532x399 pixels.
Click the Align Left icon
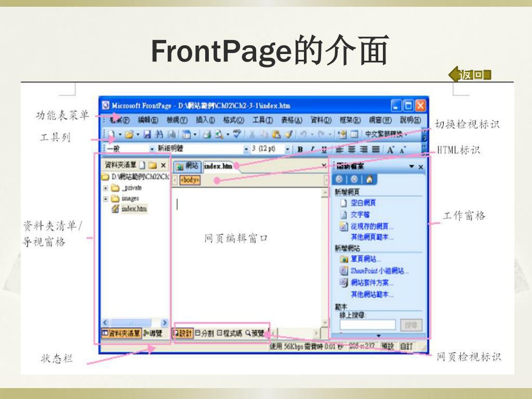click(339, 149)
